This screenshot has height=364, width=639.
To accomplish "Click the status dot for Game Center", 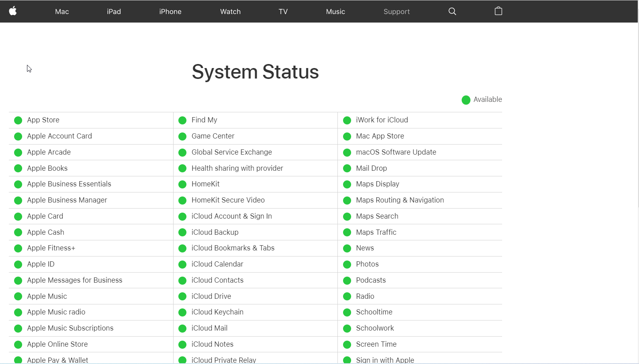I will click(182, 136).
